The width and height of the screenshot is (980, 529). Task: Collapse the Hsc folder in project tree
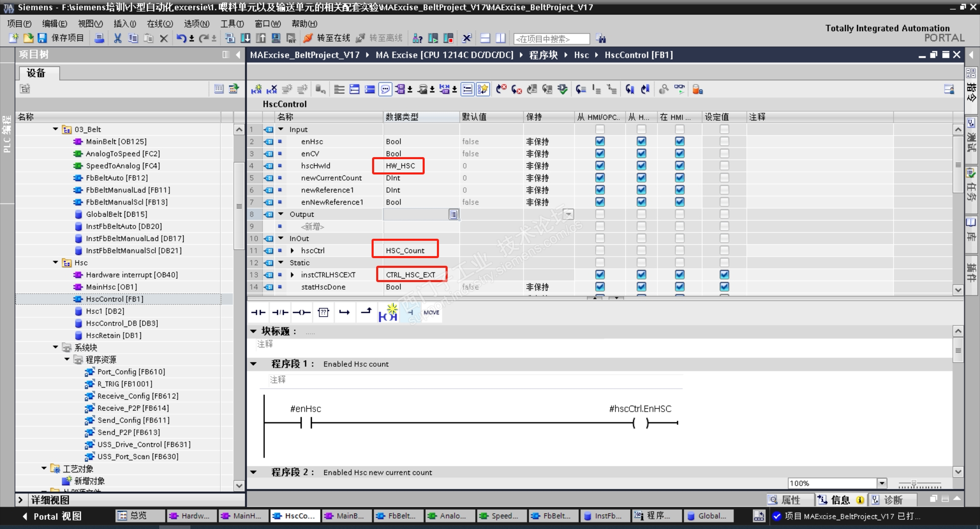[56, 262]
